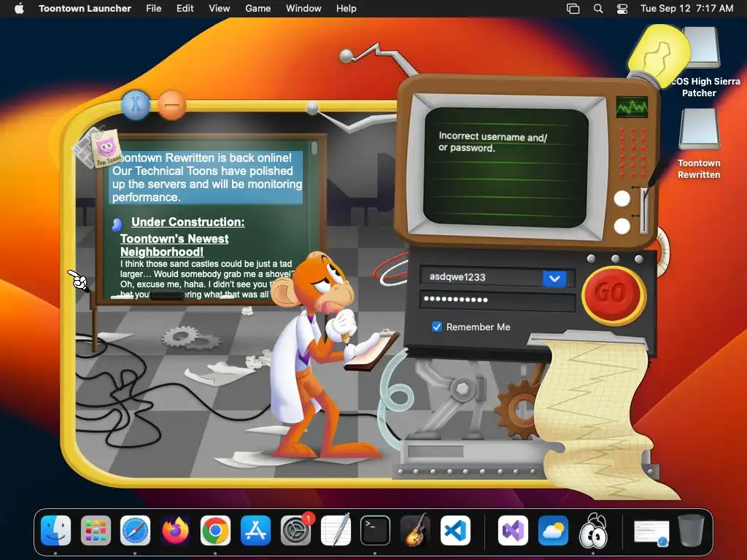Close the launcher with the blue X button
The height and width of the screenshot is (560, 747).
click(136, 104)
